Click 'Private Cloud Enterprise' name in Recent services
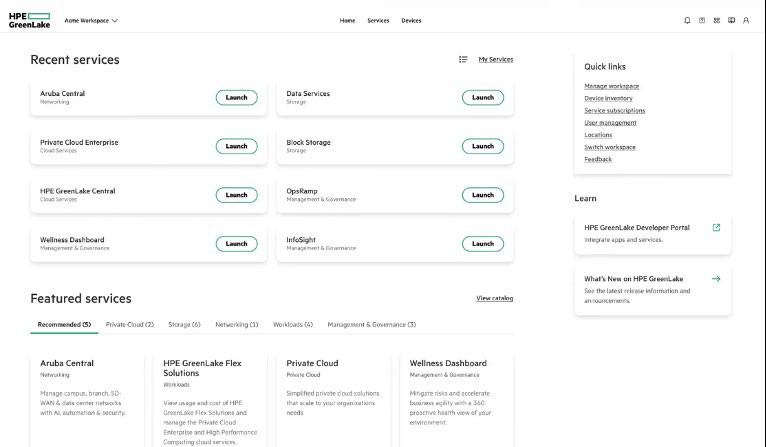The height and width of the screenshot is (447, 766). coord(79,143)
